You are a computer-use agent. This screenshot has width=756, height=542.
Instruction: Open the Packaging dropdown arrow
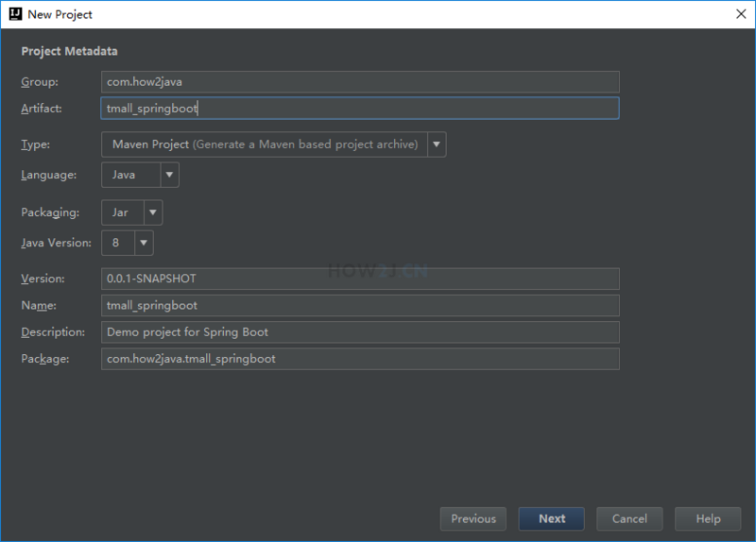point(153,212)
